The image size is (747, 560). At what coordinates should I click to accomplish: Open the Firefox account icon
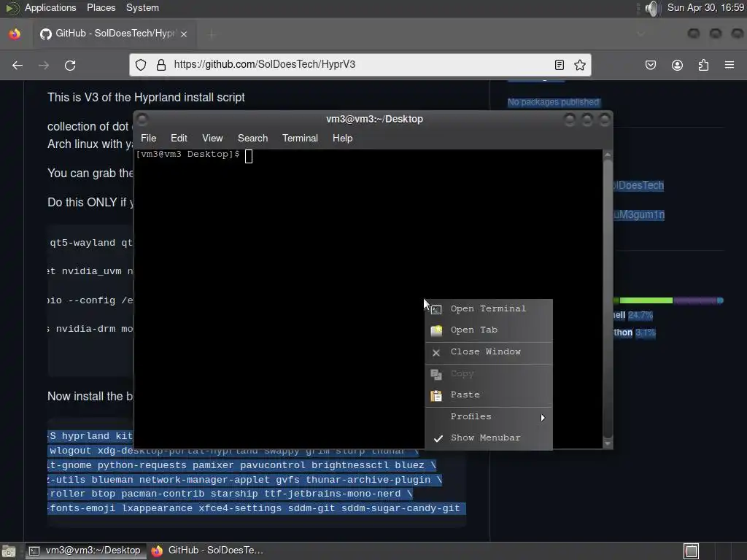[677, 65]
